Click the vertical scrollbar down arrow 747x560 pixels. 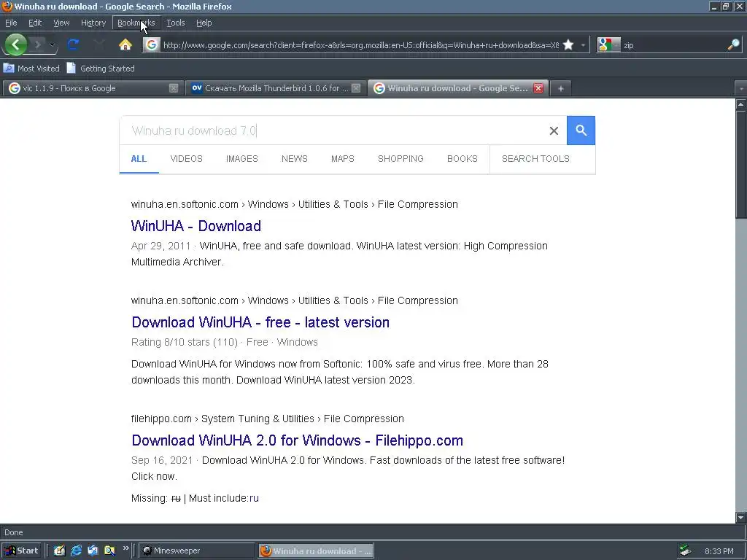(x=741, y=517)
